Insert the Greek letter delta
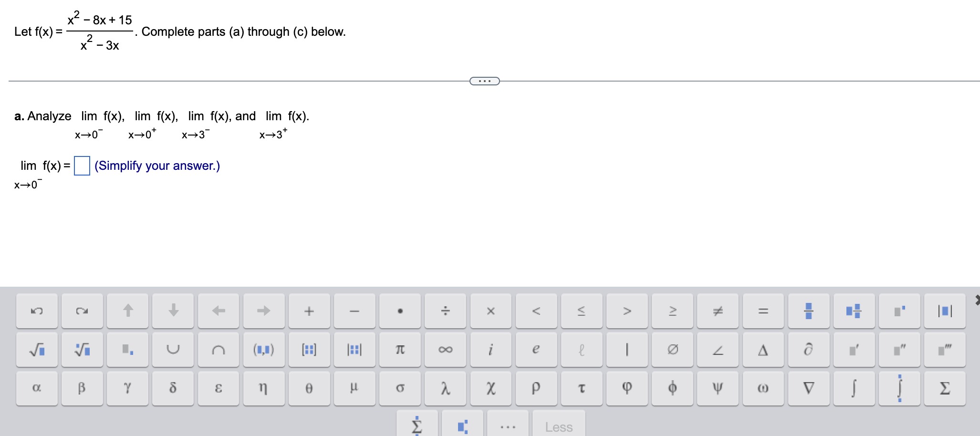This screenshot has width=980, height=436. 173,388
